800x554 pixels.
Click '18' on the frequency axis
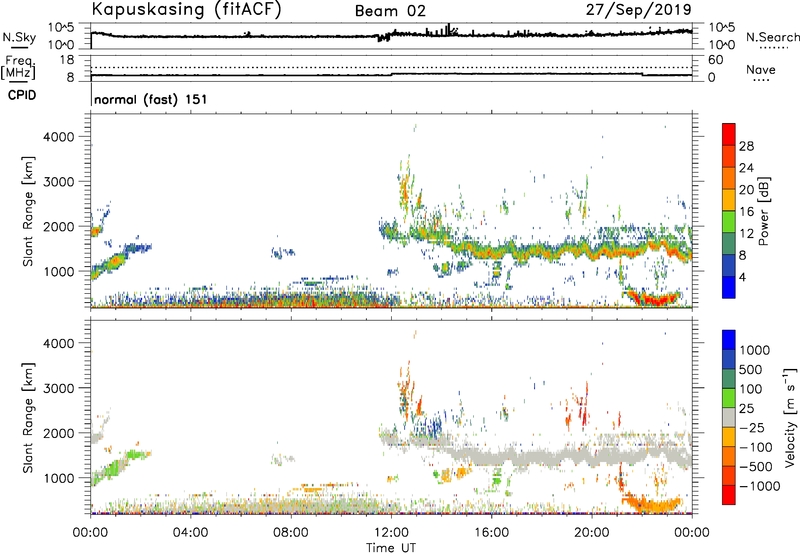pyautogui.click(x=67, y=60)
